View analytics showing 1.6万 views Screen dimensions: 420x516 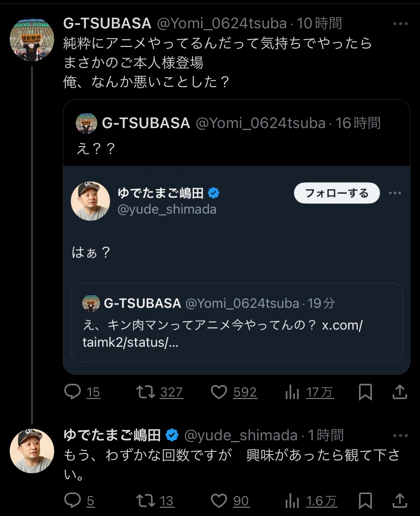pos(292,501)
